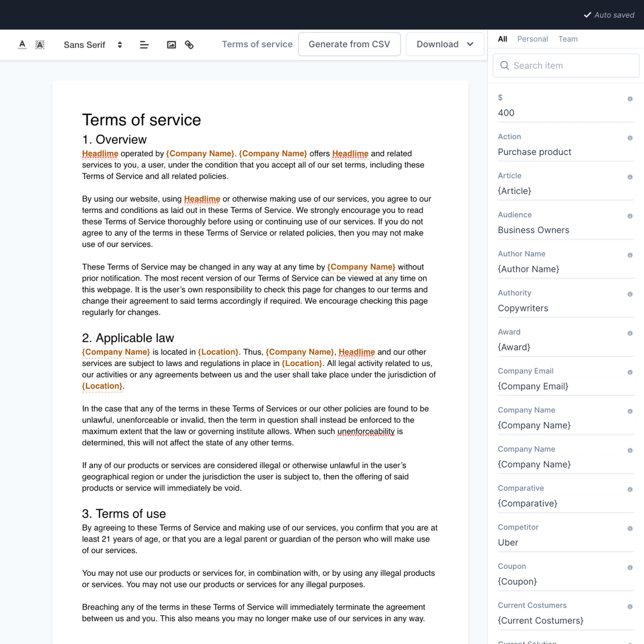This screenshot has width=644, height=644.
Task: Click info icon next to Award
Action: tap(630, 333)
